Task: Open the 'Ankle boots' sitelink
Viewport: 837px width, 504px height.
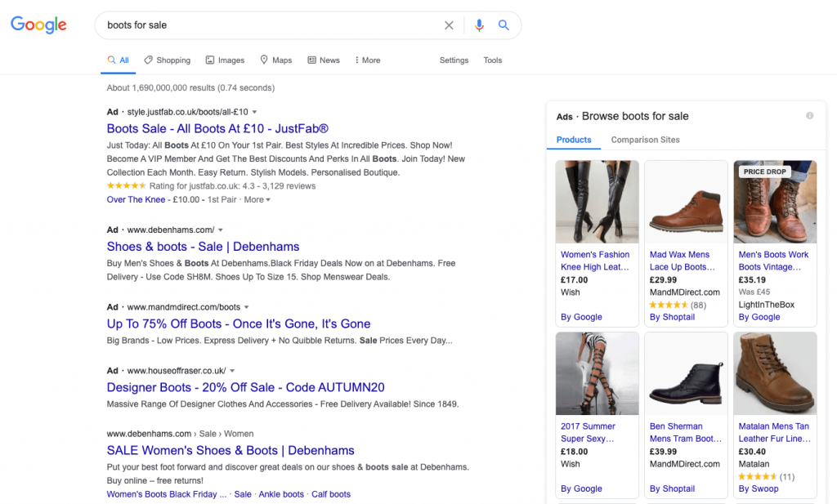Action: pyautogui.click(x=281, y=494)
